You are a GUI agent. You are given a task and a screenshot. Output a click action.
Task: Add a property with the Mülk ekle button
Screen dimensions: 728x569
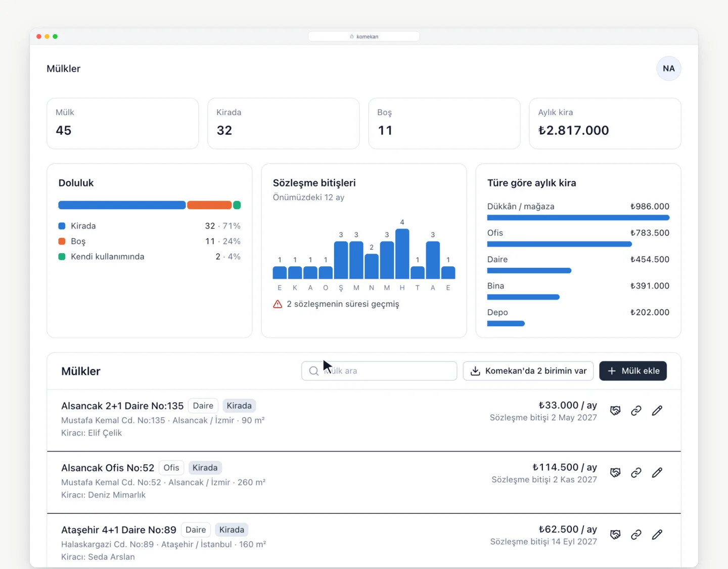pyautogui.click(x=633, y=371)
